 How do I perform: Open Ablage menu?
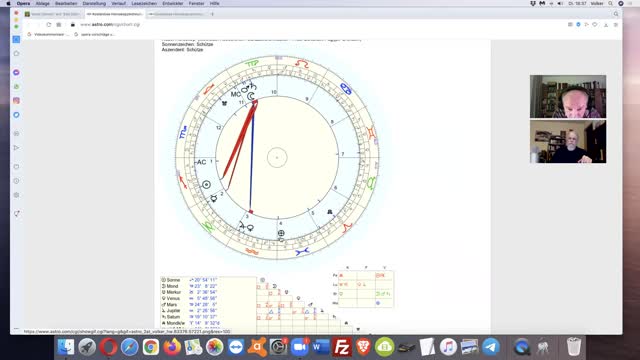pyautogui.click(x=42, y=3)
